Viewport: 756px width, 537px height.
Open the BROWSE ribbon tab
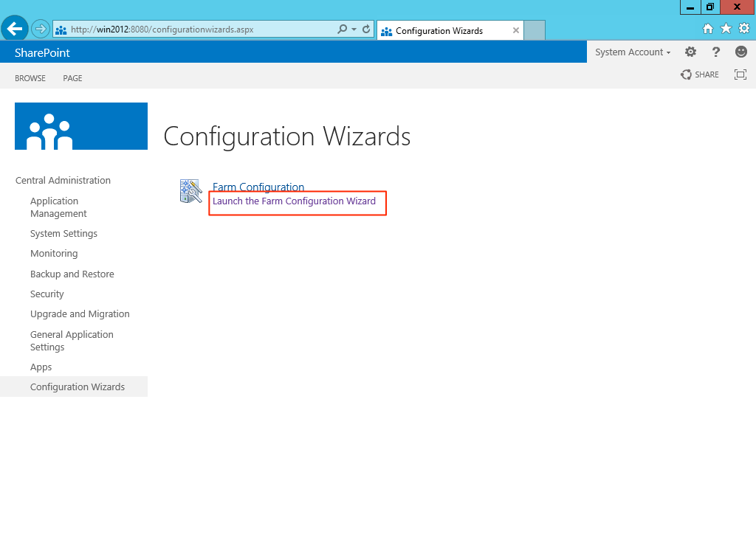pyautogui.click(x=30, y=78)
